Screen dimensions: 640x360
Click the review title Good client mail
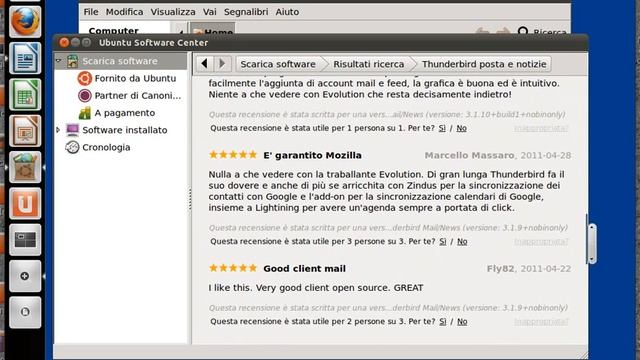[x=304, y=269]
